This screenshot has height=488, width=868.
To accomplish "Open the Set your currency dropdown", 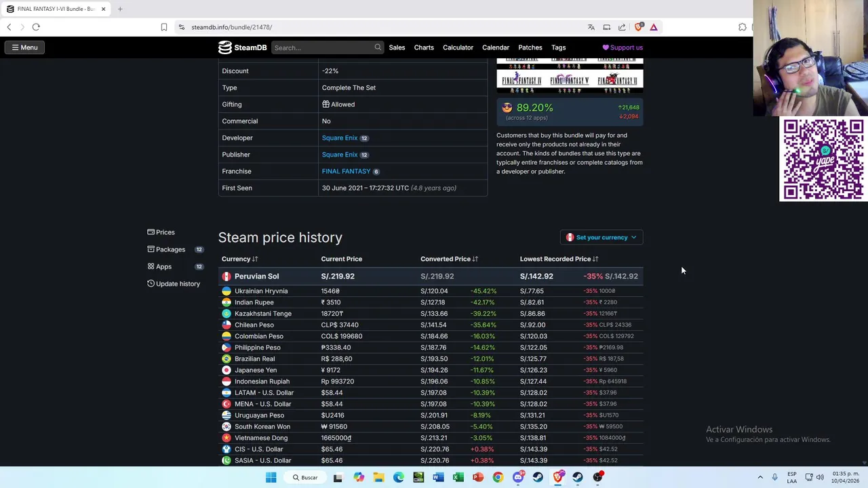I will pyautogui.click(x=601, y=237).
